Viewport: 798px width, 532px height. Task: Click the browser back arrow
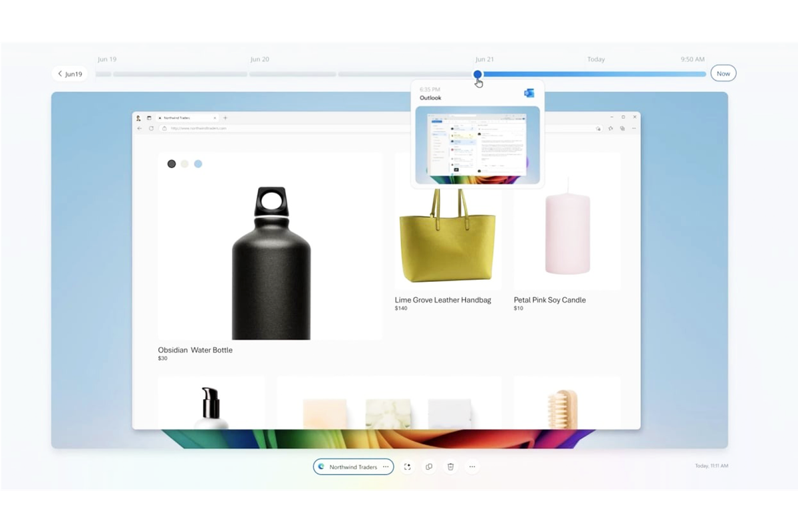coord(139,128)
